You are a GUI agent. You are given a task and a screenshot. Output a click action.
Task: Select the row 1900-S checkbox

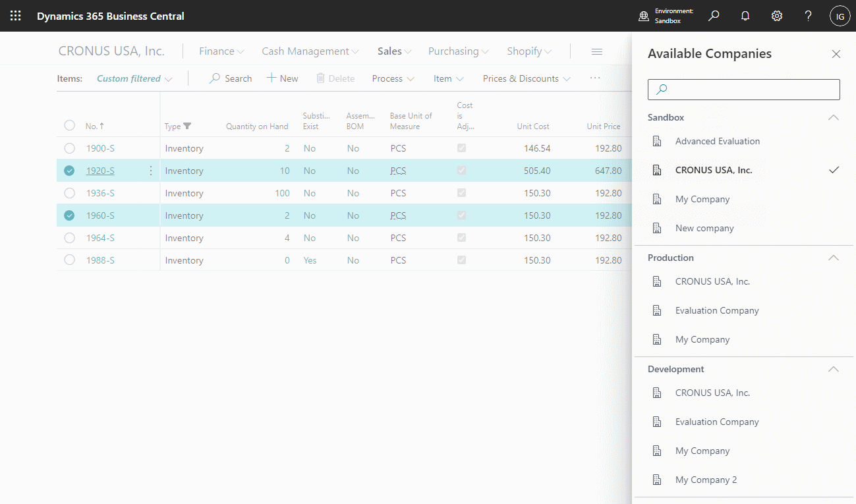pos(69,148)
